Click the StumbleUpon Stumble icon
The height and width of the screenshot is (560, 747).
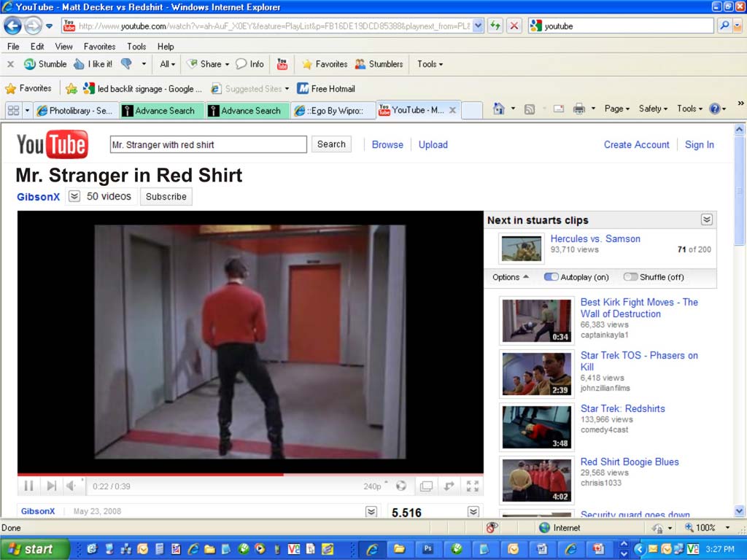coord(29,64)
